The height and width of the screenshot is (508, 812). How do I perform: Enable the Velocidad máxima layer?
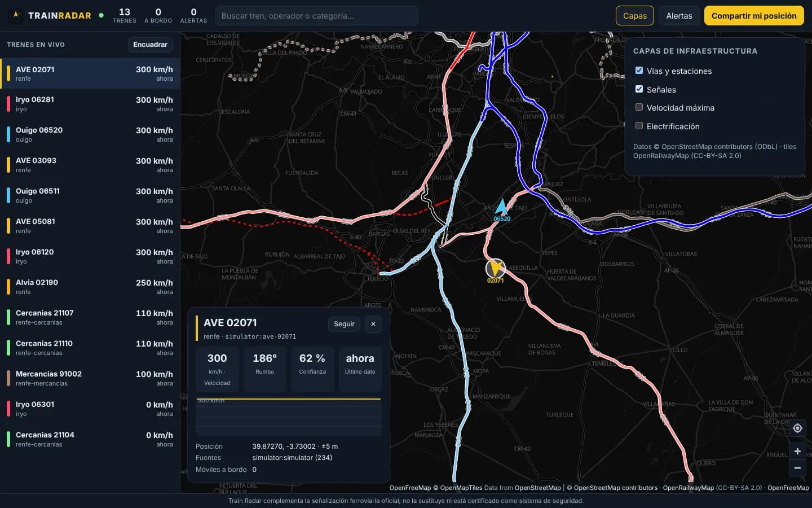[x=639, y=107]
